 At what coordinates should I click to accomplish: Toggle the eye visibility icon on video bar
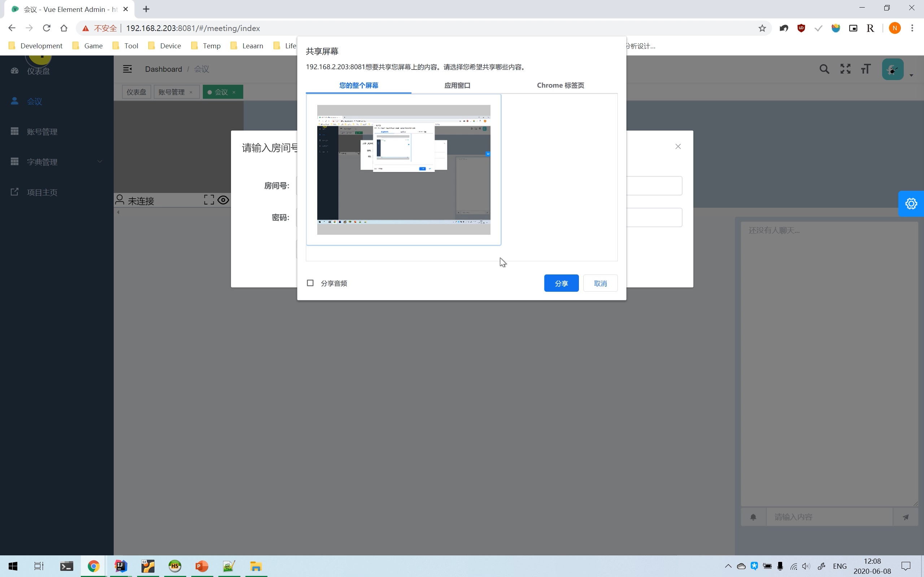tap(223, 200)
